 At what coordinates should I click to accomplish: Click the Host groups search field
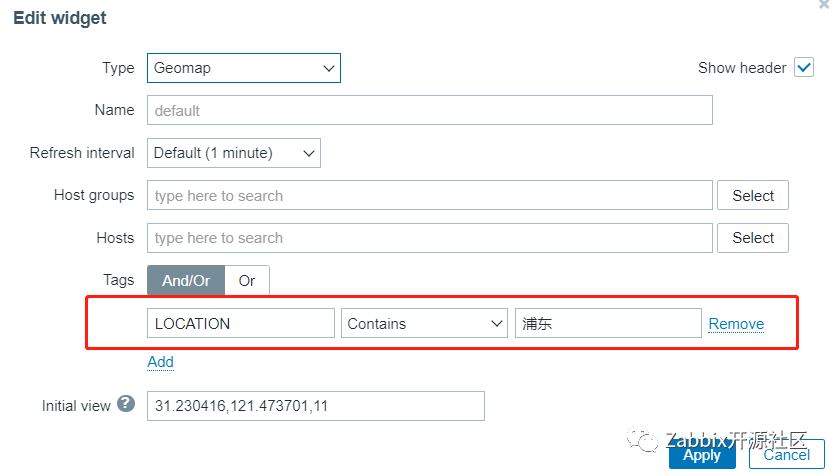point(429,196)
